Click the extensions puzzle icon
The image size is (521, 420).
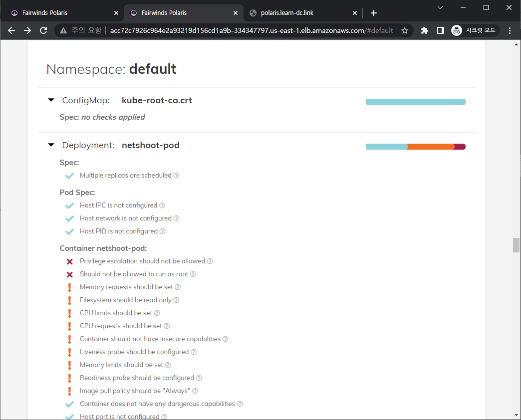pyautogui.click(x=424, y=30)
